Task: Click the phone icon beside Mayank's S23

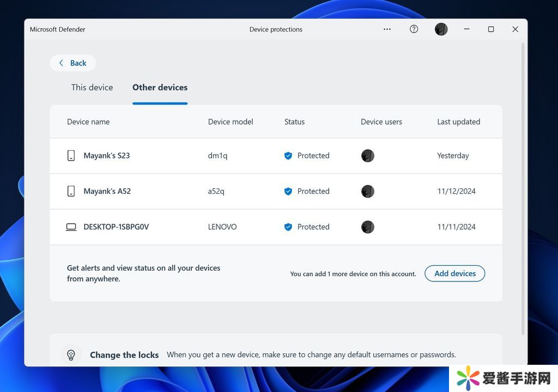Action: click(x=71, y=156)
